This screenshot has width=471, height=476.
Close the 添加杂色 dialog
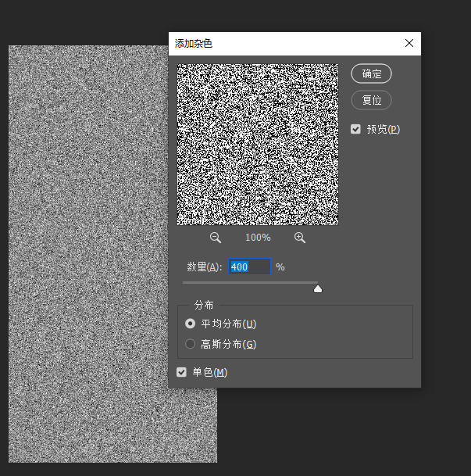click(x=409, y=43)
